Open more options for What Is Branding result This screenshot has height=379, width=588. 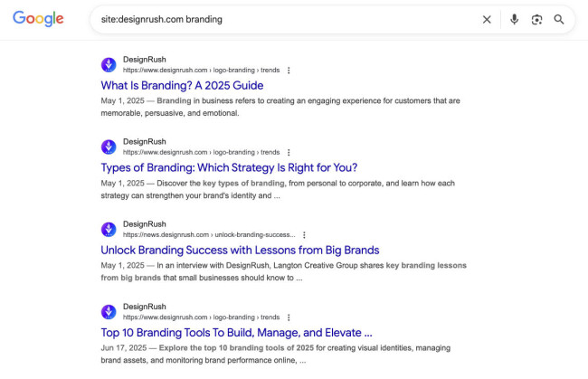click(x=289, y=70)
